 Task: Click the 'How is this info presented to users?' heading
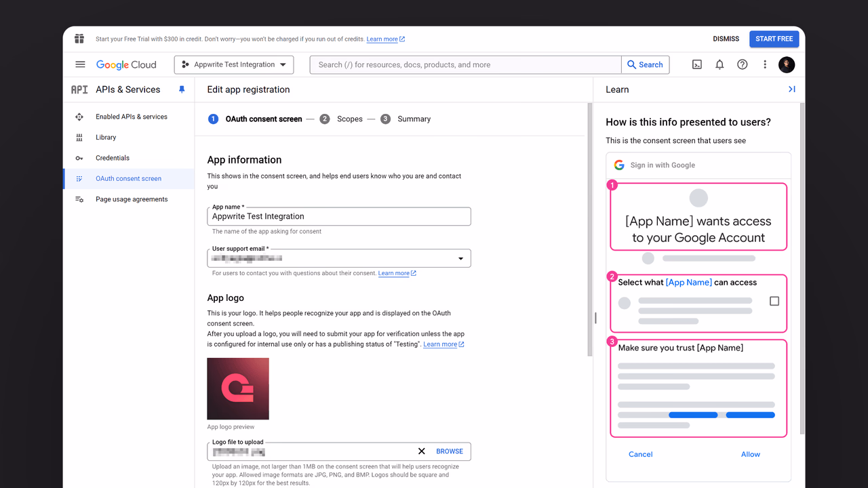[688, 122]
